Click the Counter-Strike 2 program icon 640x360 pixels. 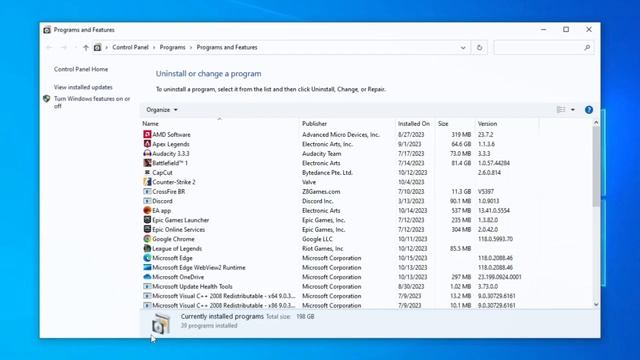pyautogui.click(x=147, y=182)
